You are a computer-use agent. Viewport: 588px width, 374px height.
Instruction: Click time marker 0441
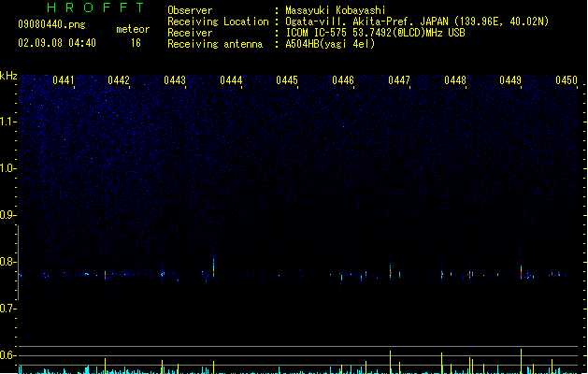[64, 80]
